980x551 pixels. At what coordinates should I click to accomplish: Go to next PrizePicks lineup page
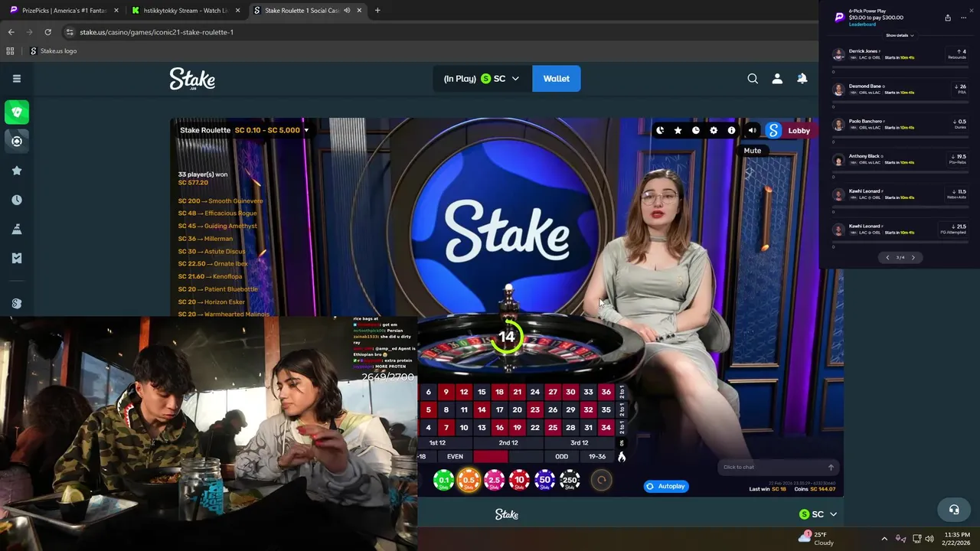(x=913, y=257)
